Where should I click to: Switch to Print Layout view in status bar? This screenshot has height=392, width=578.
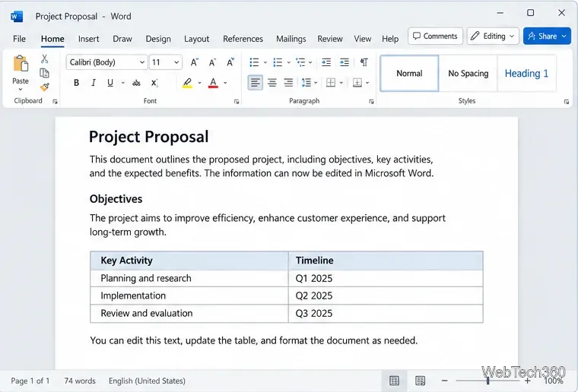coord(394,381)
